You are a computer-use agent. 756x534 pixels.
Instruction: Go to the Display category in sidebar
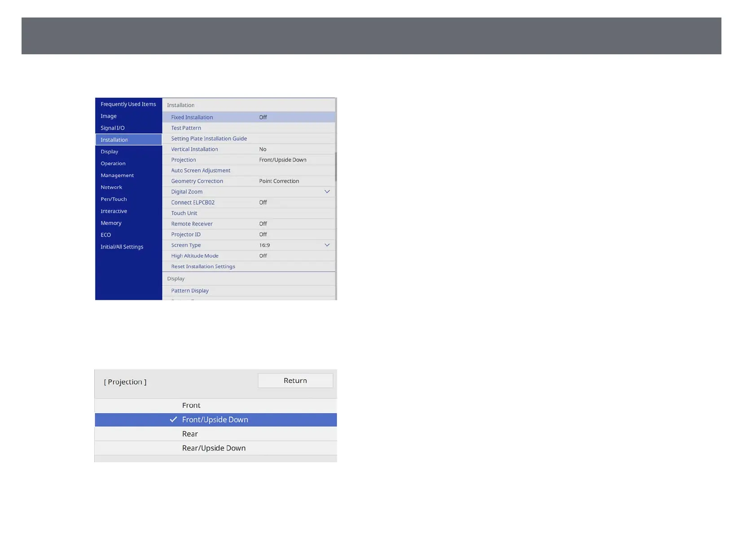point(128,152)
